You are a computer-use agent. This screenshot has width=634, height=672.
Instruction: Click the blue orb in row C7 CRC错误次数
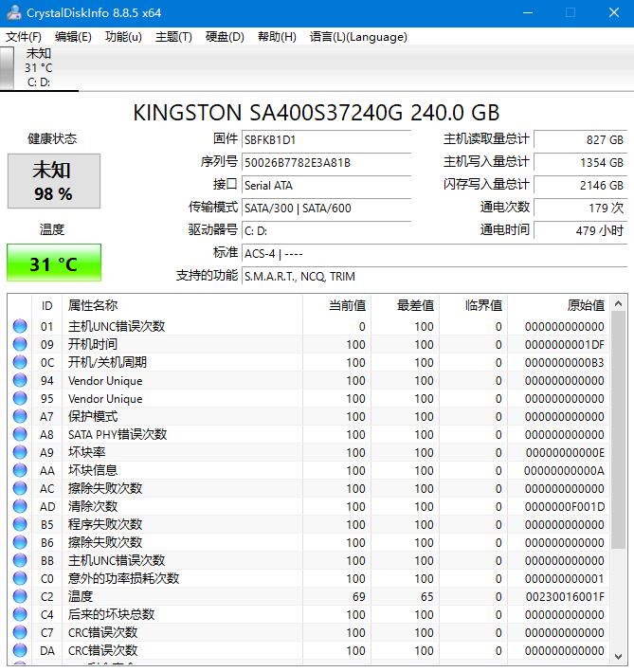20,632
